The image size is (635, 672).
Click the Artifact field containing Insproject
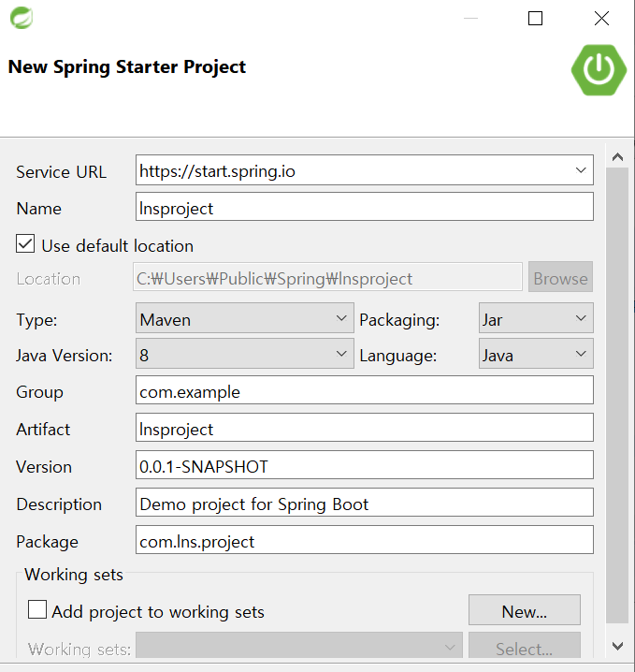click(x=365, y=428)
